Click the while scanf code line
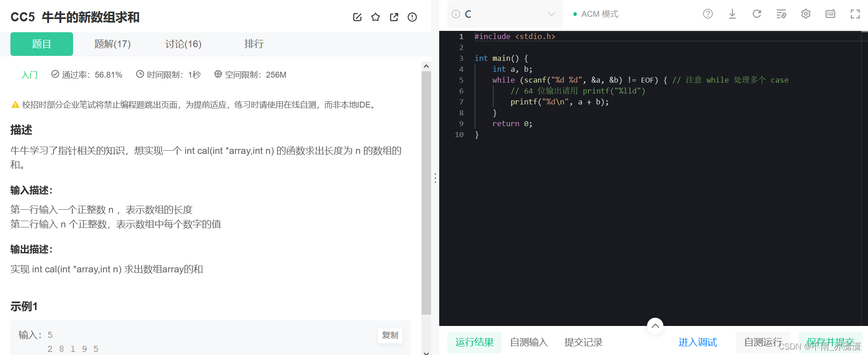Viewport: 868px width, 355px height. point(640,80)
